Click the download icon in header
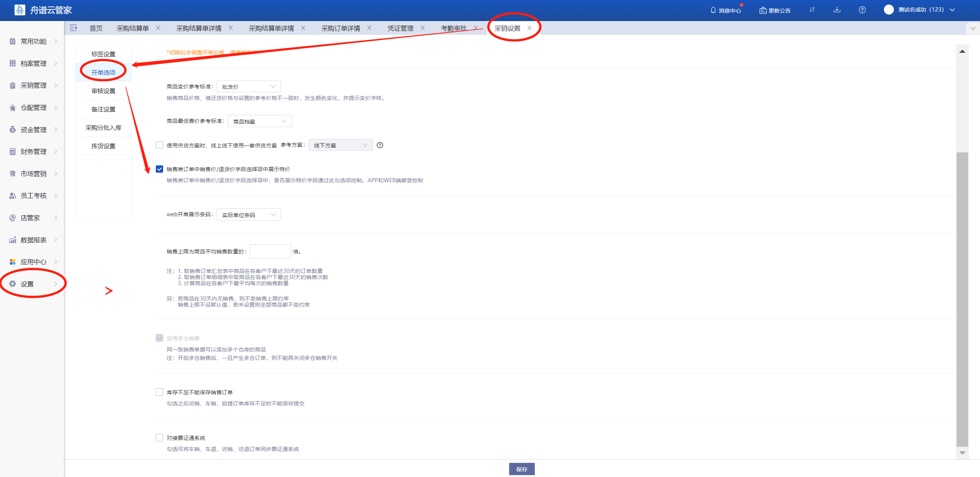Image resolution: width=980 pixels, height=477 pixels. point(837,10)
